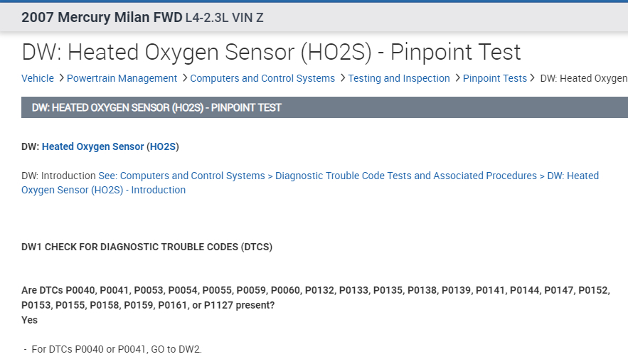
Task: Click the bold HO2S link in parentheses
Action: pos(163,147)
